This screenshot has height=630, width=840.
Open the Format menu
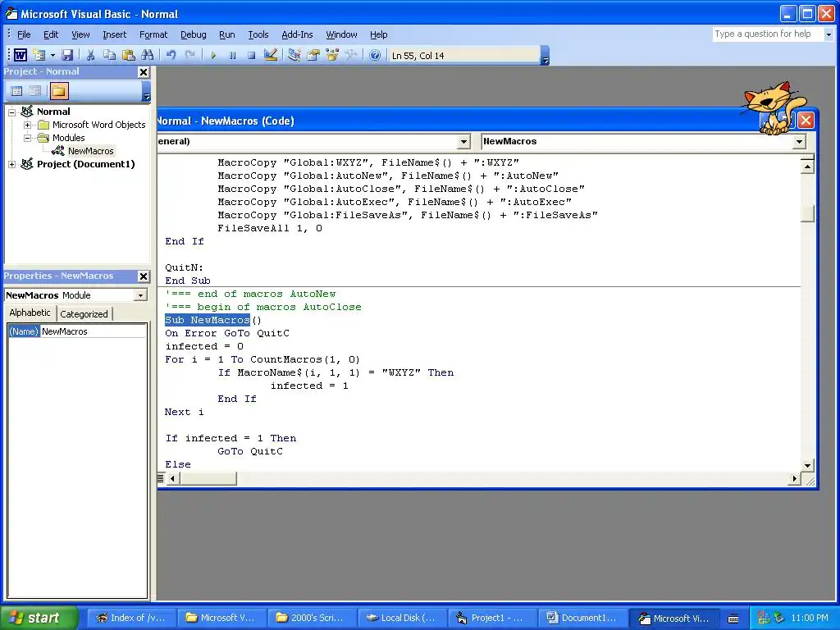coord(153,34)
